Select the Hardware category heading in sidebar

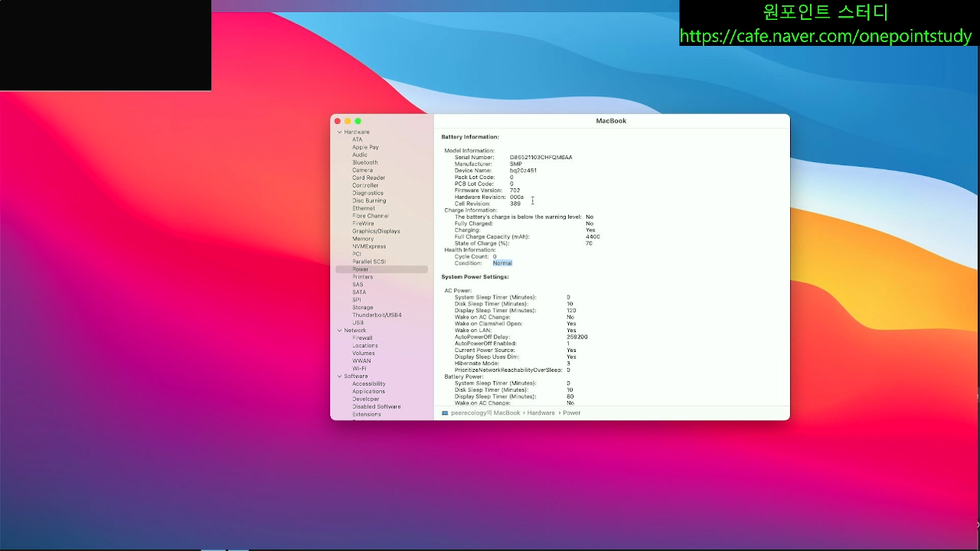pos(357,132)
